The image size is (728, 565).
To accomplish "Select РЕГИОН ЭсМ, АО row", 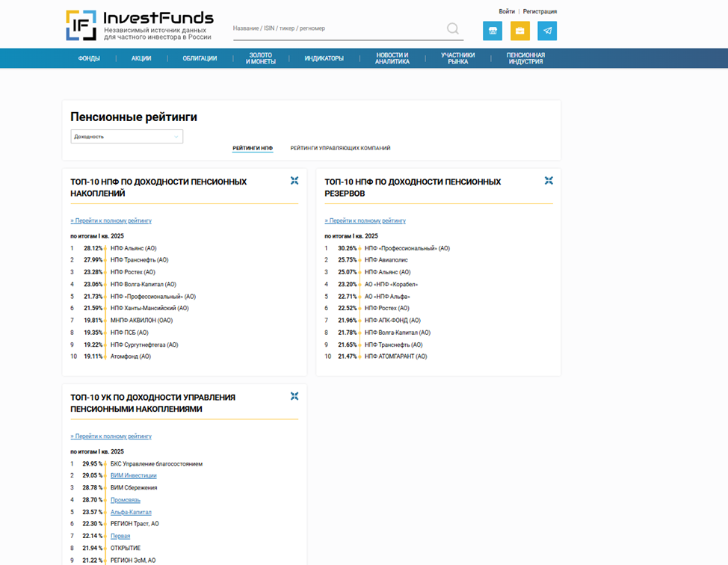I will 133,561.
